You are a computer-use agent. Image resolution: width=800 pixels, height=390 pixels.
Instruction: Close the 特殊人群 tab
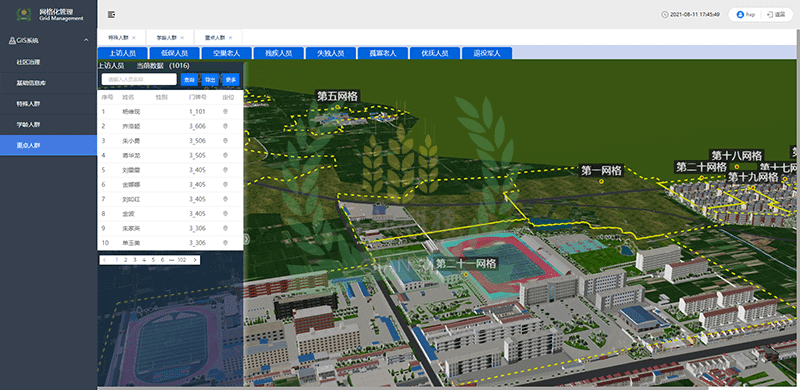point(134,38)
